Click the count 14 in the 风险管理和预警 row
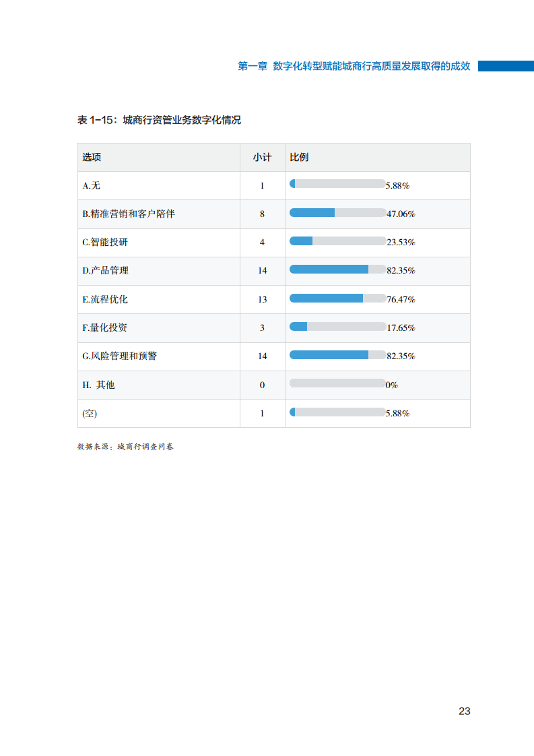 point(262,356)
